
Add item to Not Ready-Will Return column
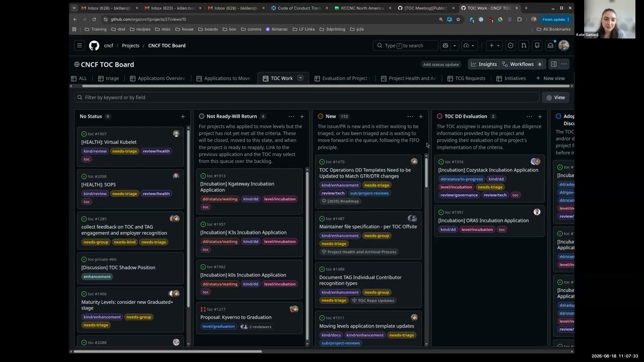(302, 117)
